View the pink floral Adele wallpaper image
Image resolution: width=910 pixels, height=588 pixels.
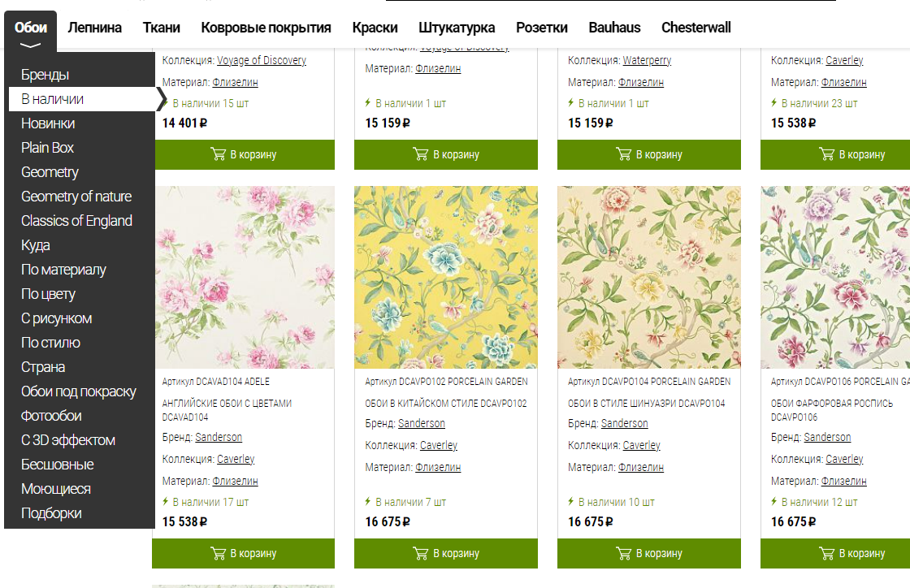[x=244, y=277]
